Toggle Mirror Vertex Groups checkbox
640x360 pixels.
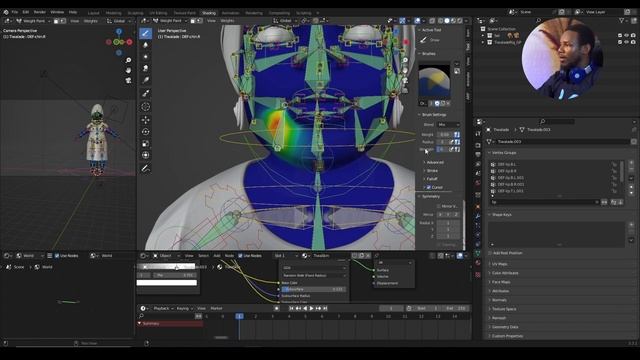pyautogui.click(x=439, y=206)
